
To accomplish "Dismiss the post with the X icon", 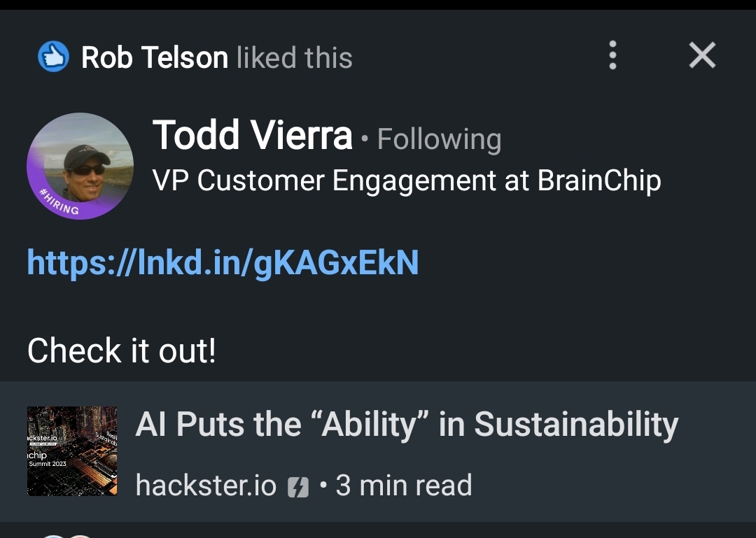I will coord(702,55).
